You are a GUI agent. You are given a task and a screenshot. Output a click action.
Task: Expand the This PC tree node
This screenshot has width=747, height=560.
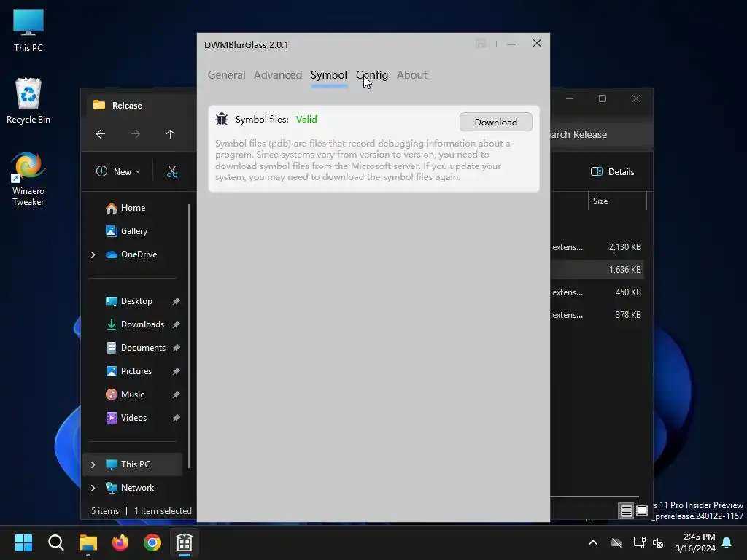[x=93, y=464]
